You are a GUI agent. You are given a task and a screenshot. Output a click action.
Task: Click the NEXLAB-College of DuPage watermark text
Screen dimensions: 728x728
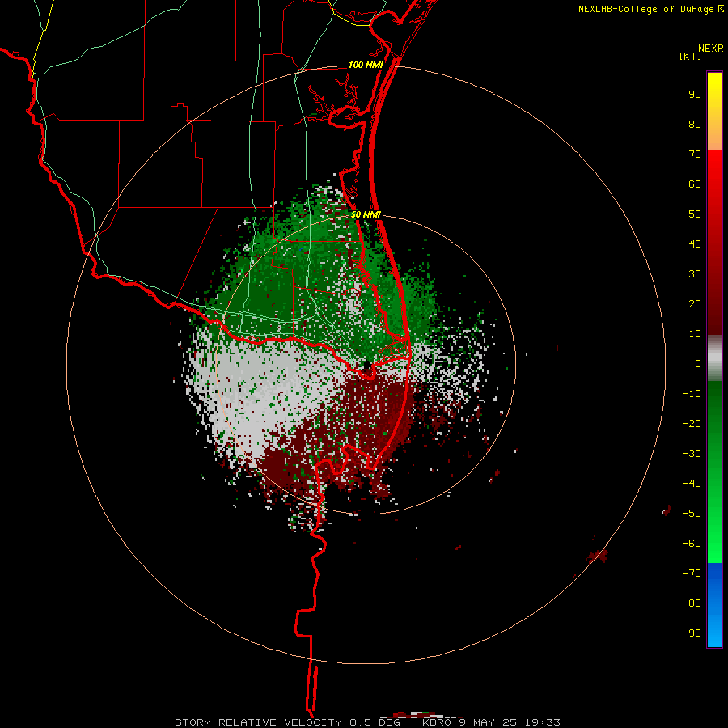(x=645, y=9)
